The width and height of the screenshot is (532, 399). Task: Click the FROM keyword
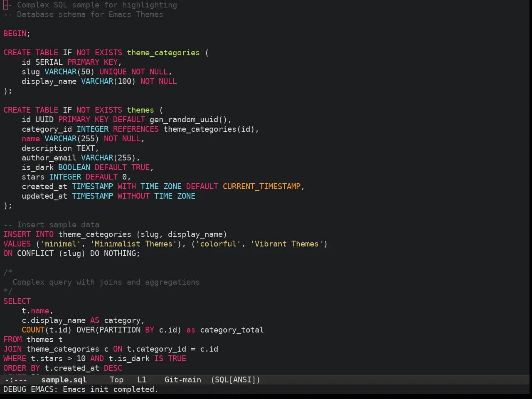(12, 340)
